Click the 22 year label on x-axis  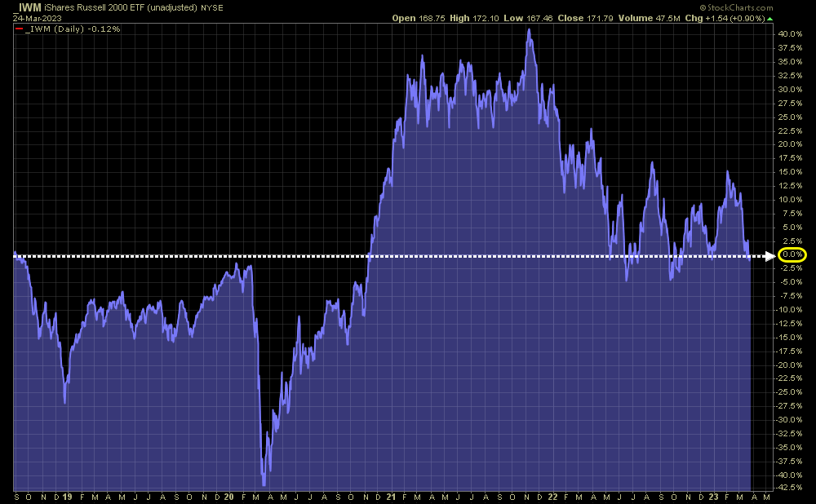coord(552,497)
